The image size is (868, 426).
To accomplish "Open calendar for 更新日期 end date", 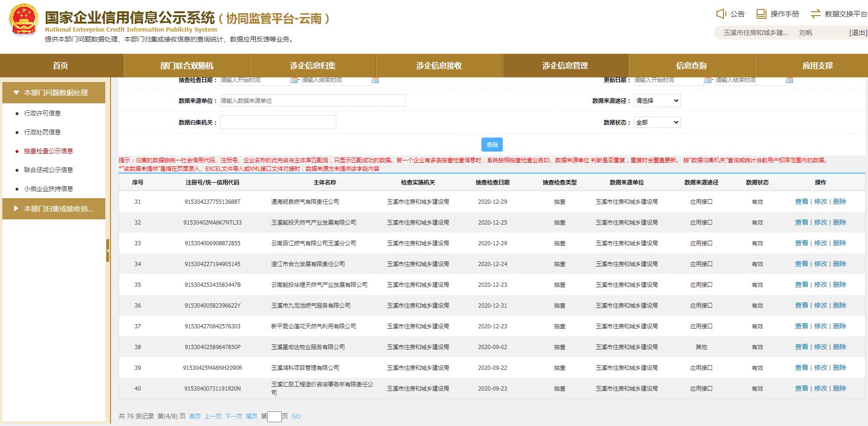I will [x=790, y=80].
